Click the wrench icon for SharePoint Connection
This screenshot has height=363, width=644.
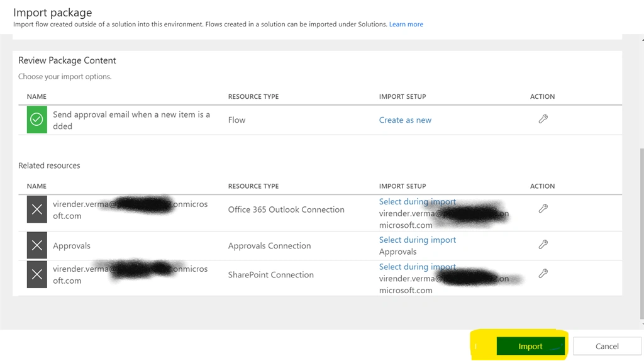543,274
